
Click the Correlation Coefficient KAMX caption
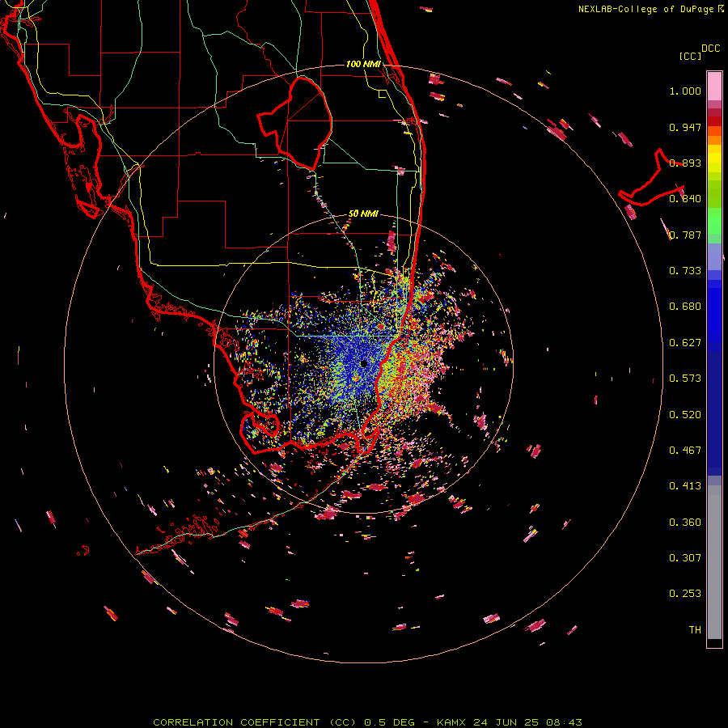367,722
